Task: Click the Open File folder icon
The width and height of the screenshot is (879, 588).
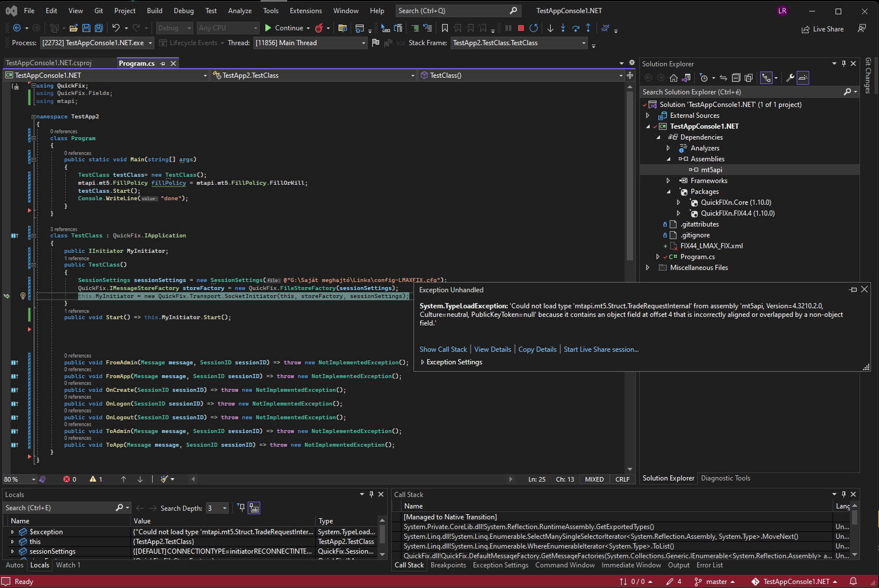Action: [x=73, y=28]
